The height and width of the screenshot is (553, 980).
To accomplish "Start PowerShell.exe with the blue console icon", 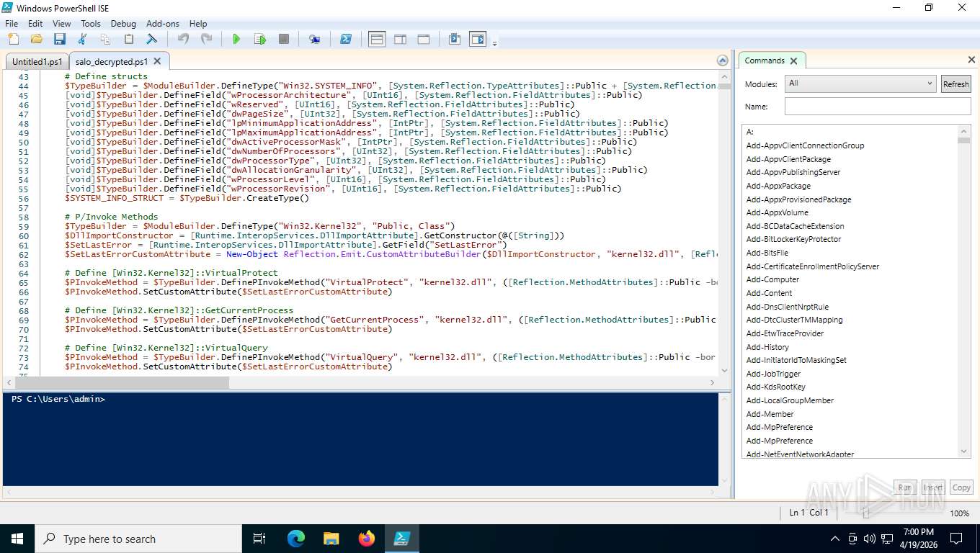I will [346, 39].
